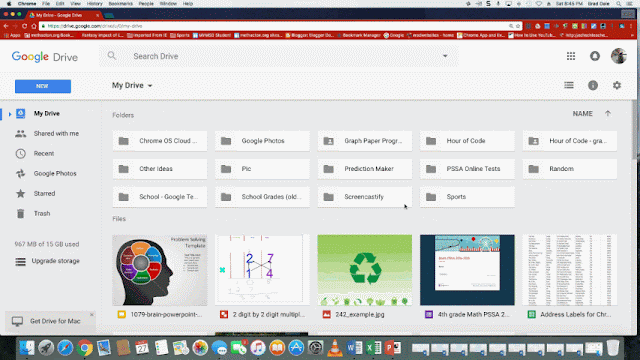Screen dimensions: 640x360
Task: Select the Address Labels spreadsheet thumbnail
Action: pyautogui.click(x=570, y=270)
